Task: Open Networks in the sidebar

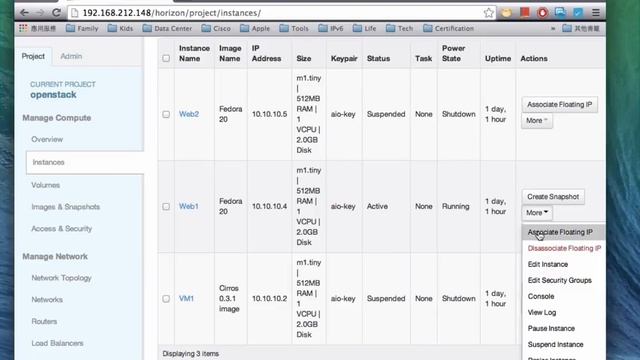Action: click(47, 300)
